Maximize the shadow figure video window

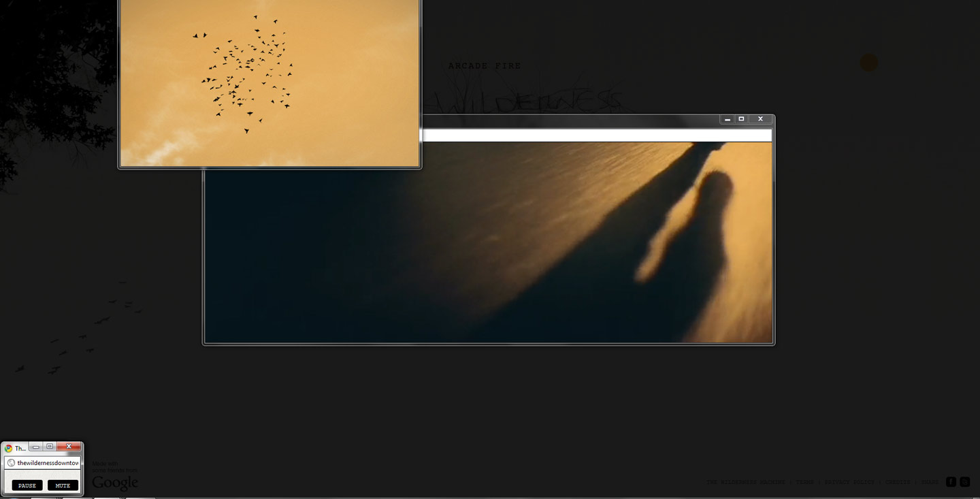(742, 119)
